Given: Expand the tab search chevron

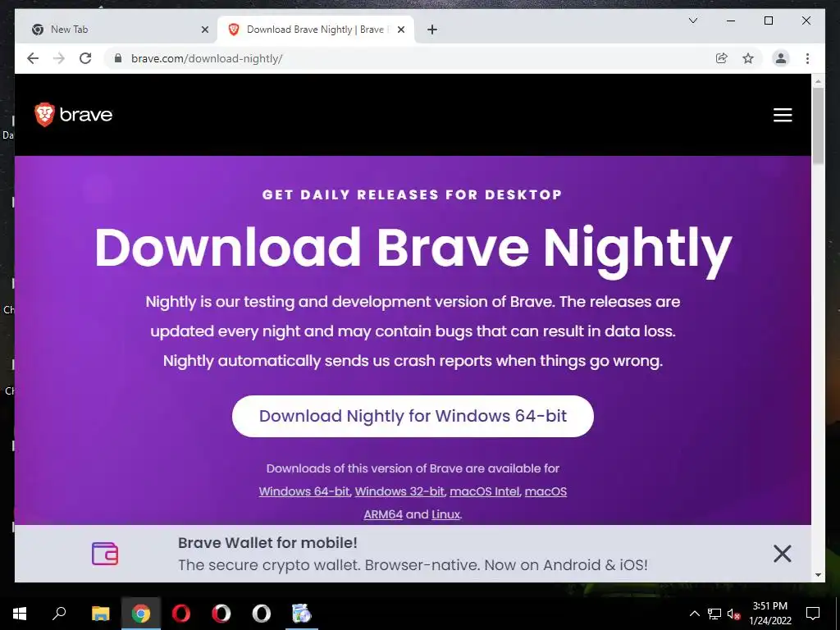Looking at the screenshot, I should [692, 21].
